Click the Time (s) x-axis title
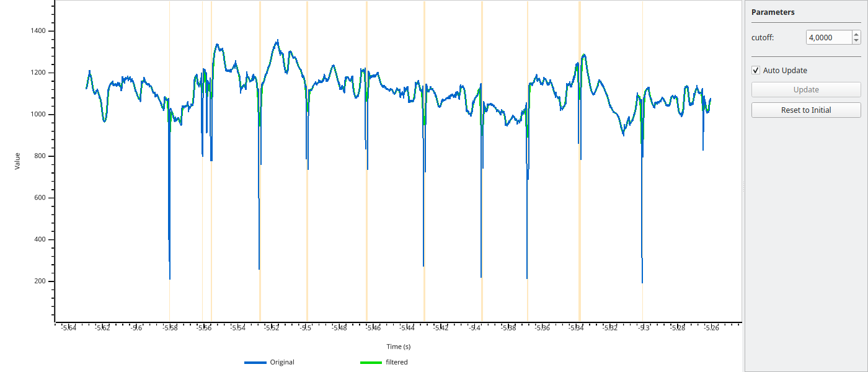Viewport: 868px width, 372px height. pos(399,347)
